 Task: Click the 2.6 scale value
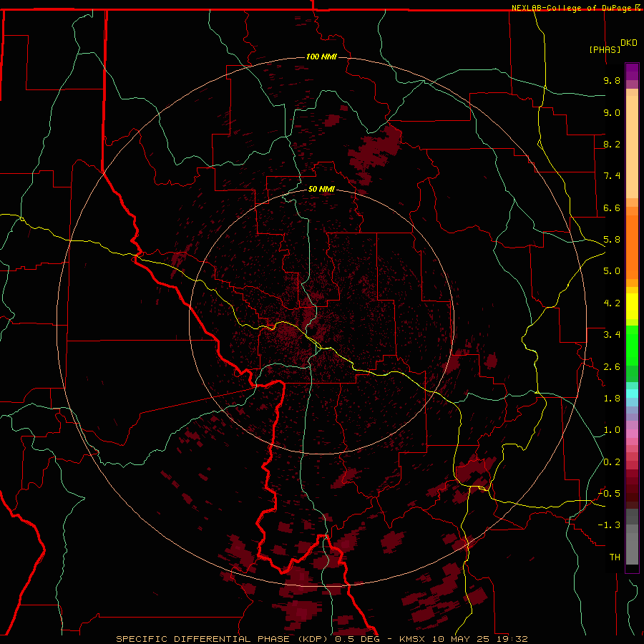tap(612, 367)
